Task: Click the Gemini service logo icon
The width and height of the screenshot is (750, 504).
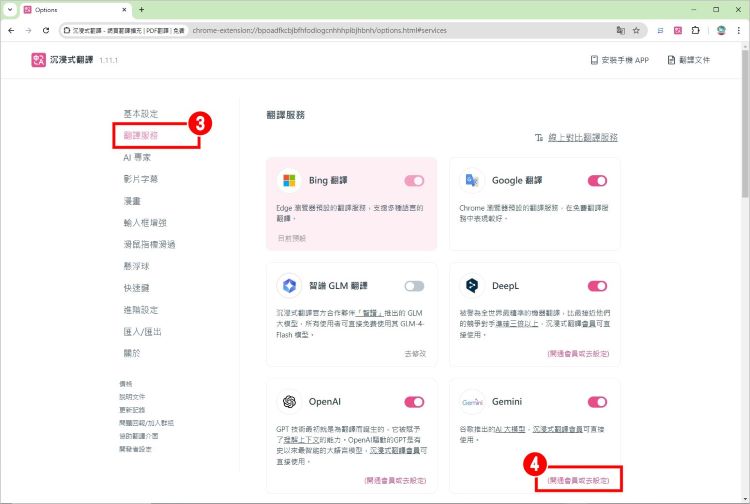Action: (x=472, y=402)
